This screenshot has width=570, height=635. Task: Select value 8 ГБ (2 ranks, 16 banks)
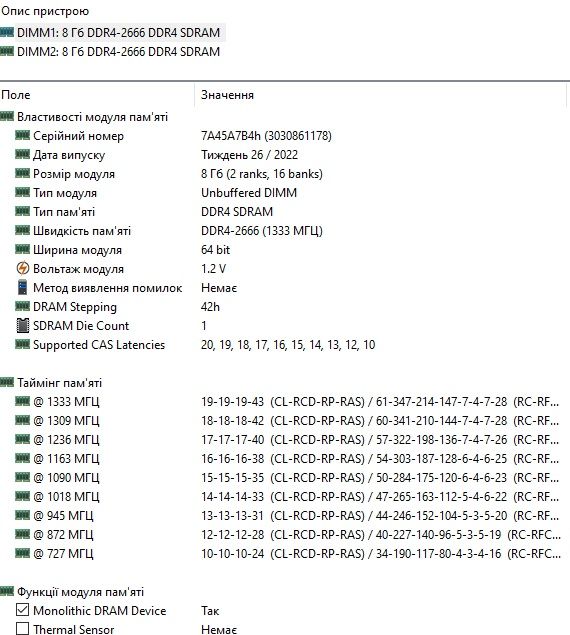262,174
